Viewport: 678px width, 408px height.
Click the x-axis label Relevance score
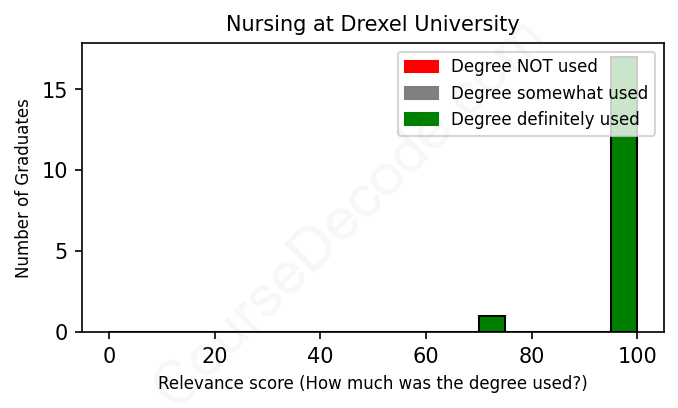point(372,384)
